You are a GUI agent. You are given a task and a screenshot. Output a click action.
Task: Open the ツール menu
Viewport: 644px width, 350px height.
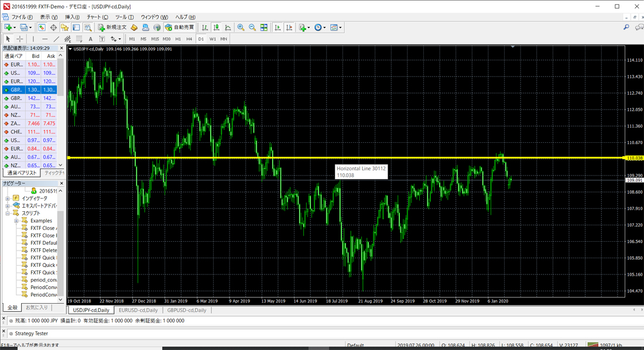pyautogui.click(x=124, y=17)
